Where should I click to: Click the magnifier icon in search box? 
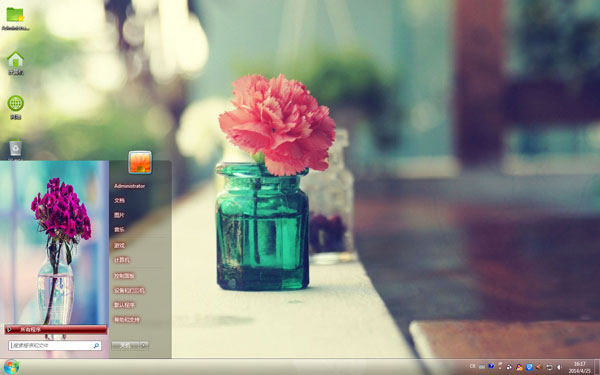coord(96,346)
